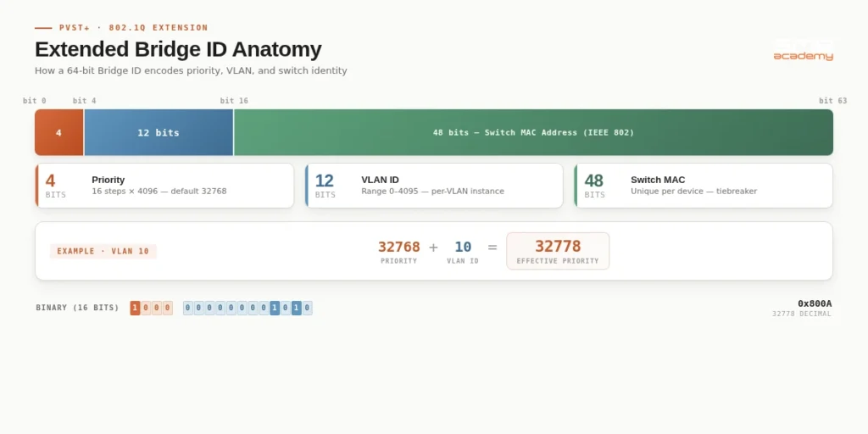Click the BINARY (16 BITS) label
Viewport: 868px width, 434px height.
point(77,308)
